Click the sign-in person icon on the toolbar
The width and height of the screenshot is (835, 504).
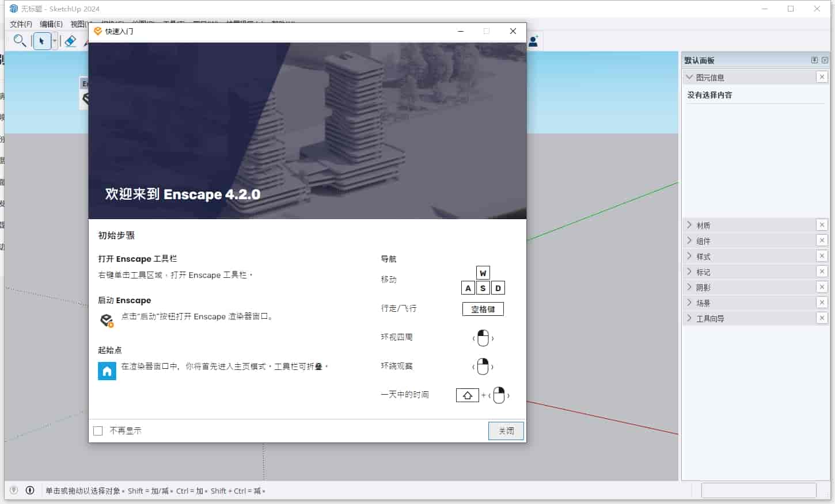533,41
